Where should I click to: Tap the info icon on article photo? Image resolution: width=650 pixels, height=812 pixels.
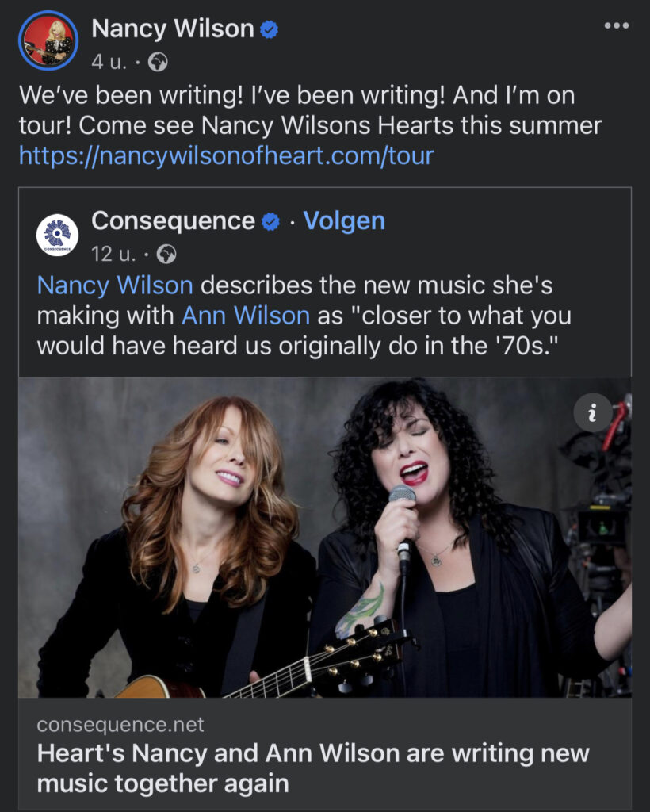click(593, 412)
